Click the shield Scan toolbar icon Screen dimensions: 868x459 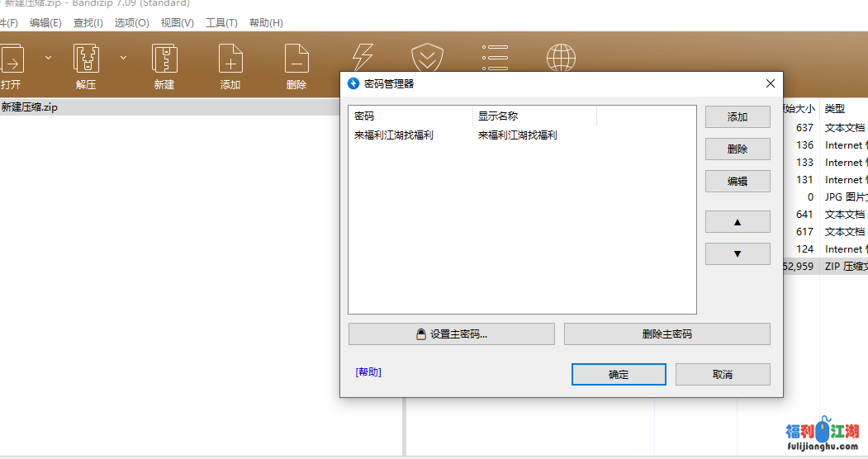[428, 58]
